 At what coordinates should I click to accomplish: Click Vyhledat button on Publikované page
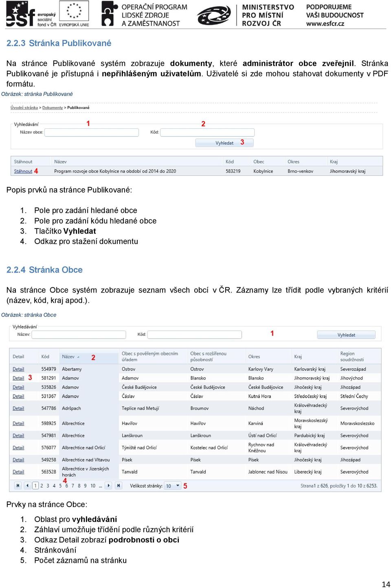point(224,143)
